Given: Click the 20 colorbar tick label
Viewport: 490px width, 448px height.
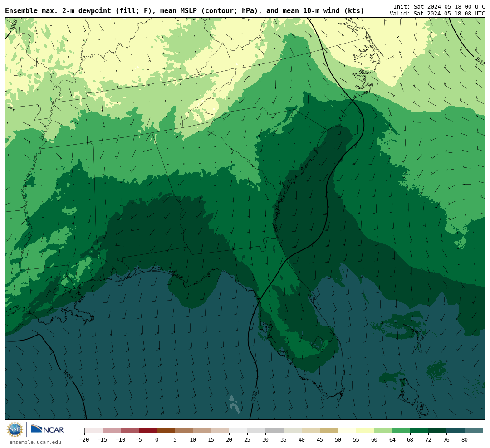Looking at the screenshot, I should point(230,439).
